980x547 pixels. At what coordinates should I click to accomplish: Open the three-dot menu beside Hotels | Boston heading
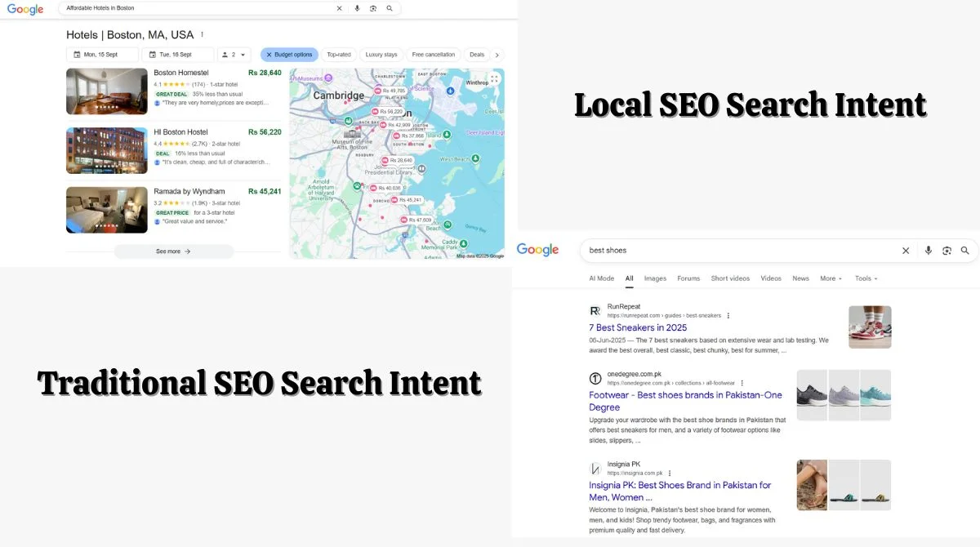(202, 34)
